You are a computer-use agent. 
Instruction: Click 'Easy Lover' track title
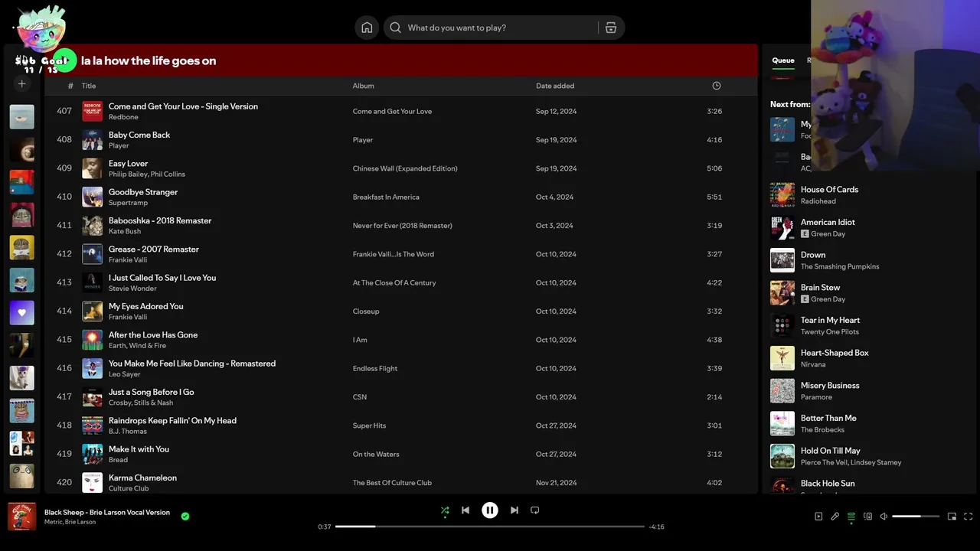(x=128, y=164)
